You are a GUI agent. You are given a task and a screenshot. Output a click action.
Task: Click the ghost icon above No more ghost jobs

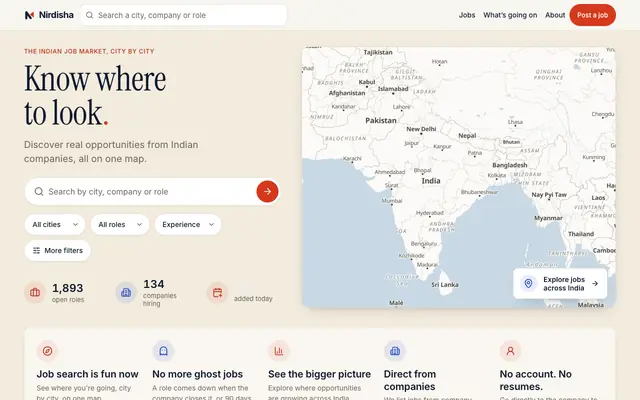[x=163, y=351]
